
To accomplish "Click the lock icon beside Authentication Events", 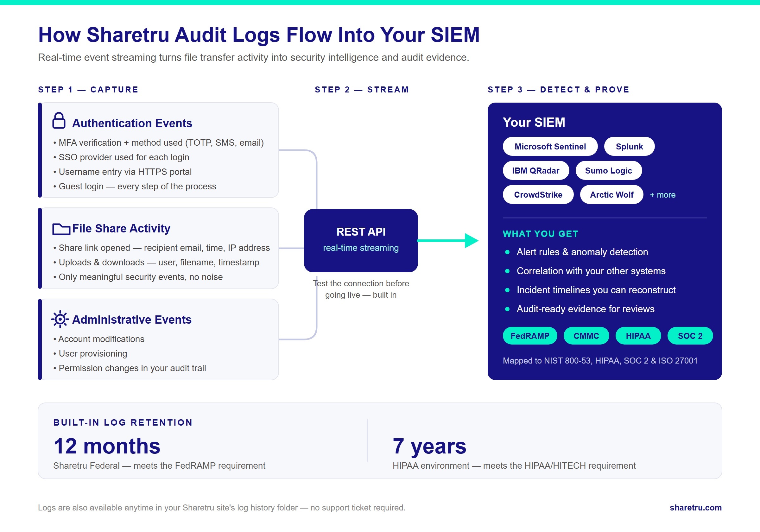I will point(59,121).
